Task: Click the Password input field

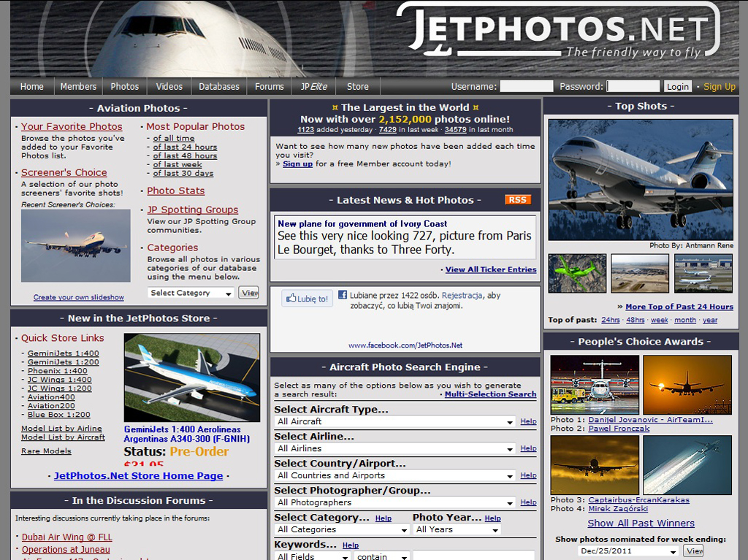Action: click(633, 86)
